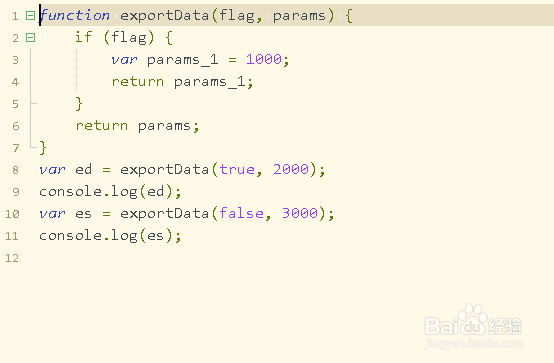Click line number 12 in the gutter
Viewport: 554px width, 363px height.
(x=12, y=258)
